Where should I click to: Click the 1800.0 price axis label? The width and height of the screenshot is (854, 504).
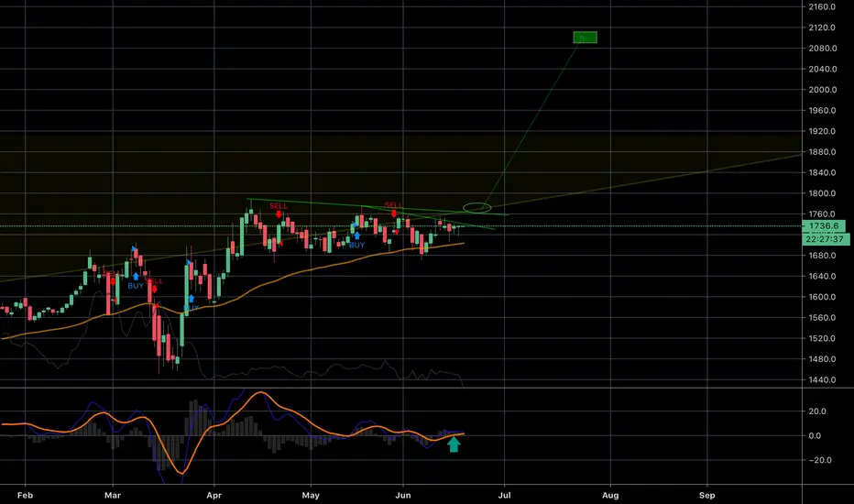coord(823,193)
